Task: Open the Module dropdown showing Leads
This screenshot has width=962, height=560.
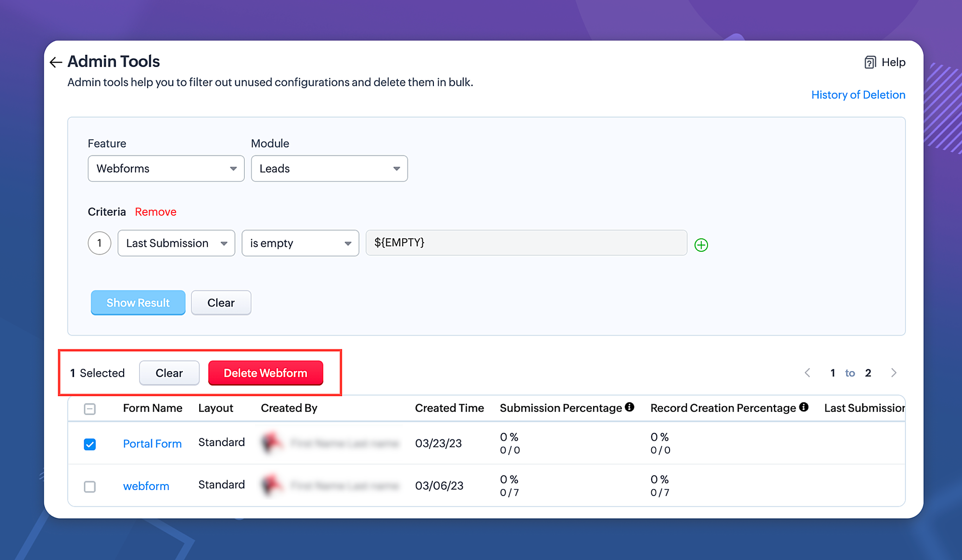Action: coord(329,169)
